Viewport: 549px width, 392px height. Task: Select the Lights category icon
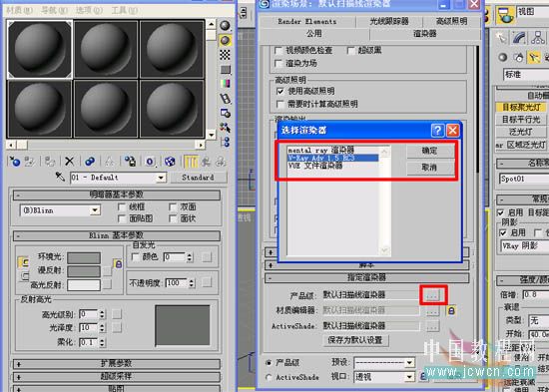coord(534,58)
